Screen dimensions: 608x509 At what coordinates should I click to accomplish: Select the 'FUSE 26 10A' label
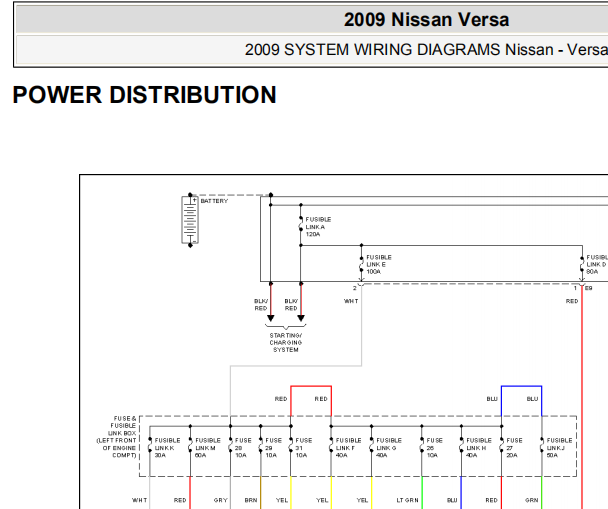coord(434,448)
